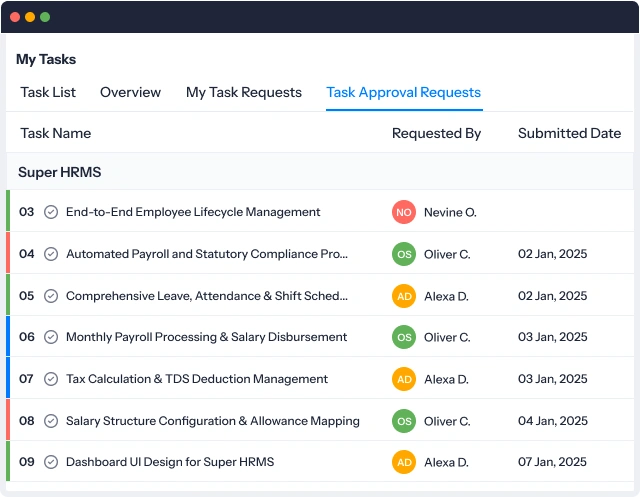Image resolution: width=640 pixels, height=497 pixels.
Task: Click the date 07 Jan, 2025
Action: click(x=552, y=462)
